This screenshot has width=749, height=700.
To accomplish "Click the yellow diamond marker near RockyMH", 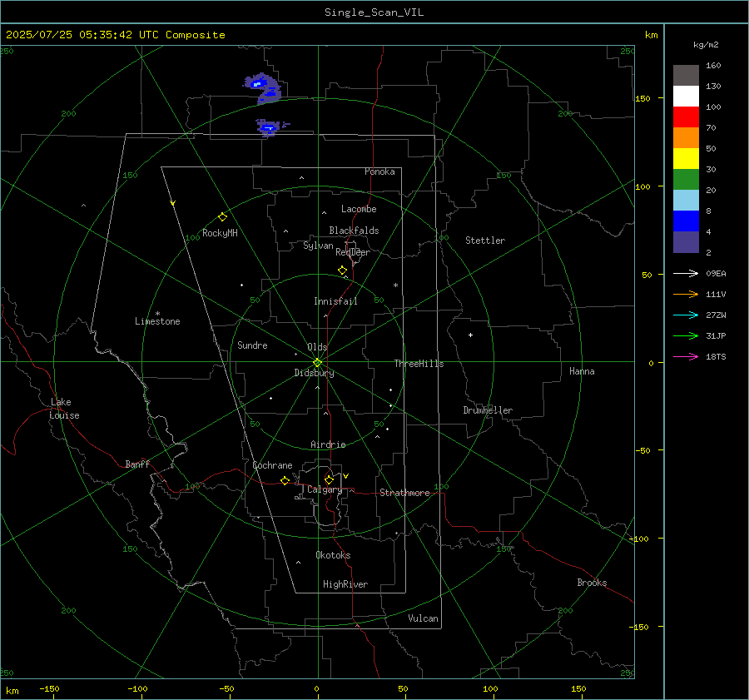I will coord(222,217).
